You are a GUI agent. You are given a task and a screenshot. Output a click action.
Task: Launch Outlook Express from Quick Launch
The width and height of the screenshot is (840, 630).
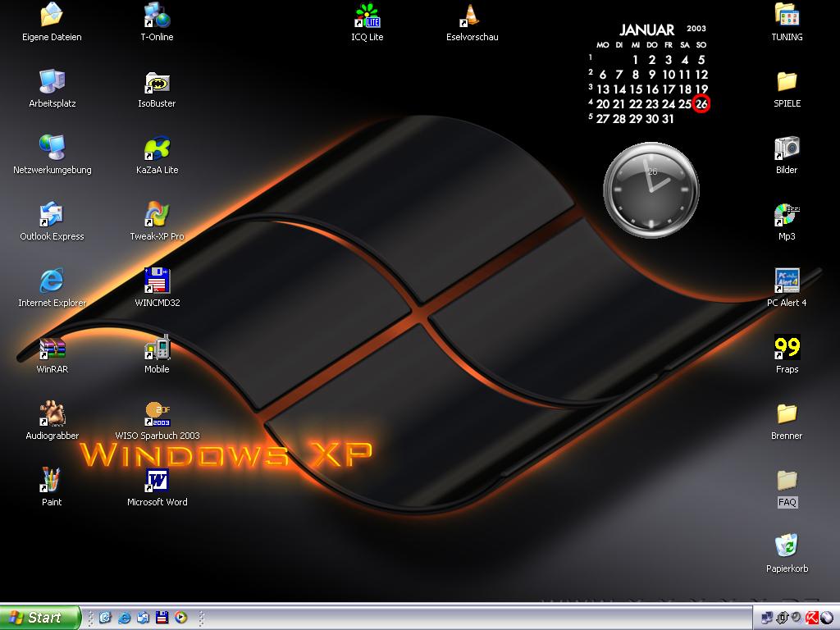(x=143, y=618)
